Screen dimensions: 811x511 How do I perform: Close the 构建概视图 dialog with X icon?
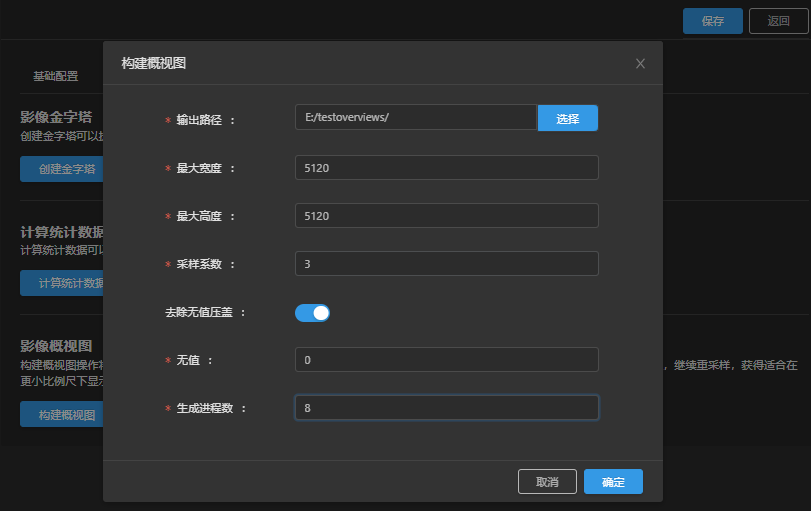[640, 64]
